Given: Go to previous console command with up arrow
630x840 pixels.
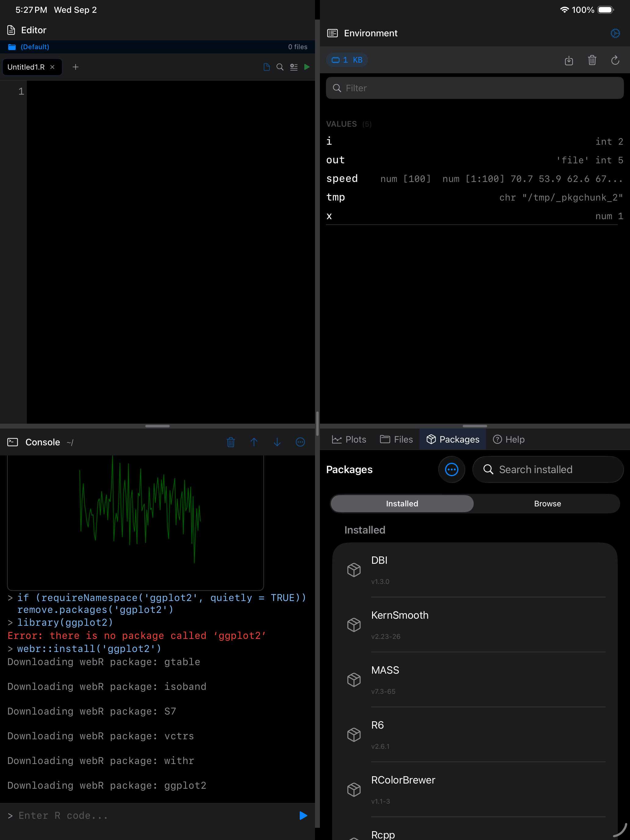Looking at the screenshot, I should (254, 442).
